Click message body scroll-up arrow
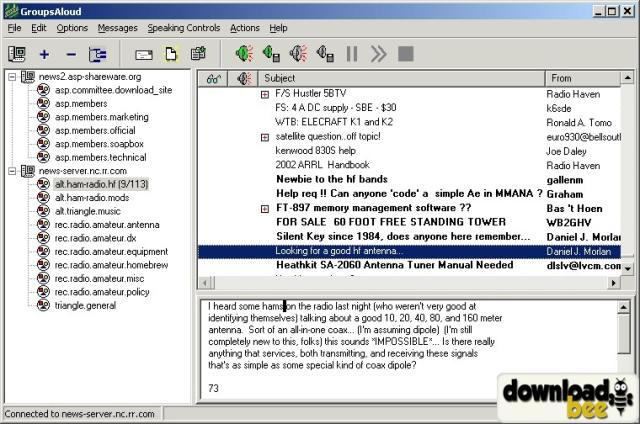Viewport: 640px width, 424px height. 624,307
